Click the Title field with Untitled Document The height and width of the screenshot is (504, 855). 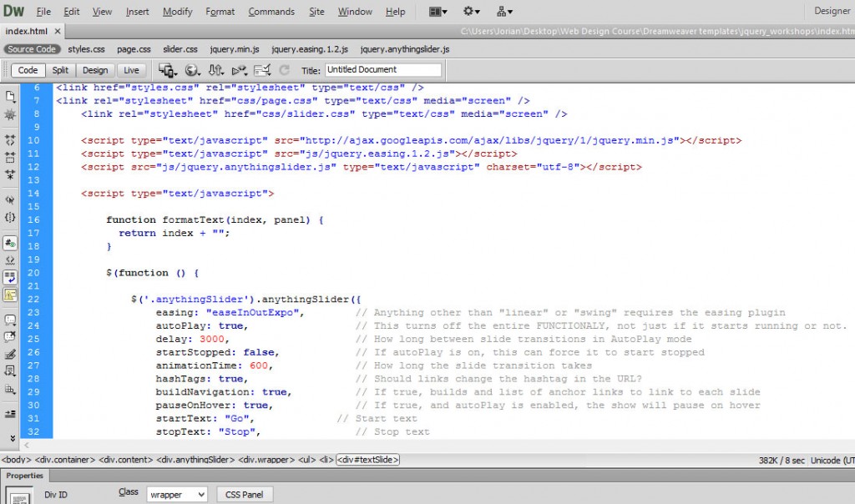tap(382, 70)
